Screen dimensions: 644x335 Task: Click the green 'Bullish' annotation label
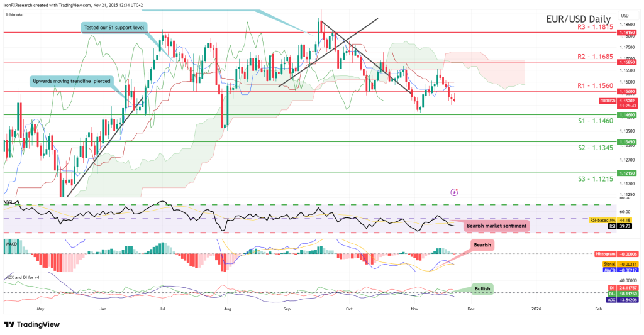[x=482, y=289]
